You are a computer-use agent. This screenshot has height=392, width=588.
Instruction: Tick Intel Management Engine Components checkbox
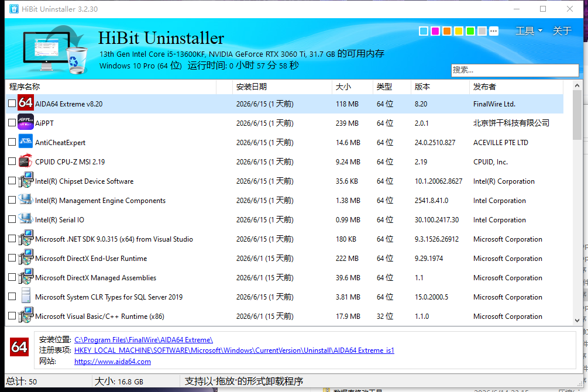(12, 200)
